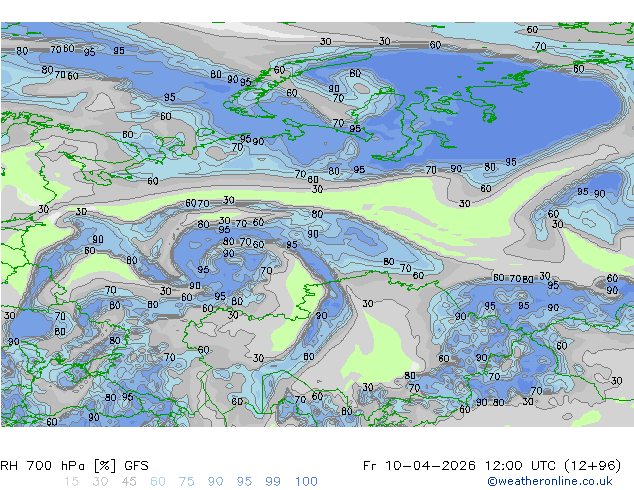
Task: Click the legend value 60 in the color scale
Action: tap(158, 482)
